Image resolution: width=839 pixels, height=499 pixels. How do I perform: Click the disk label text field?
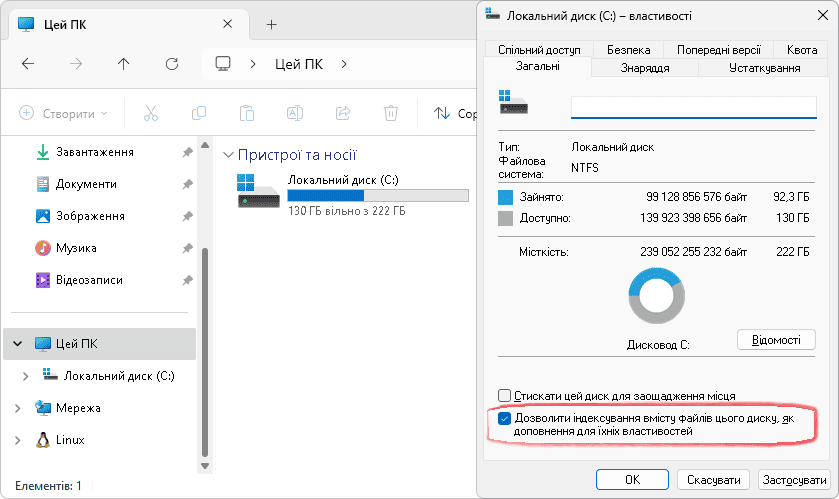pos(693,106)
